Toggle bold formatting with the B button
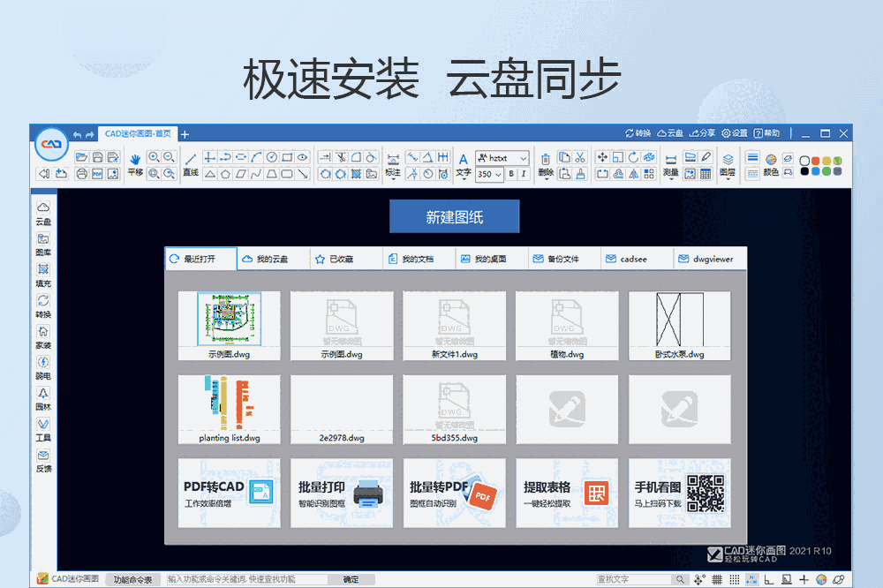The image size is (883, 588). pos(512,174)
